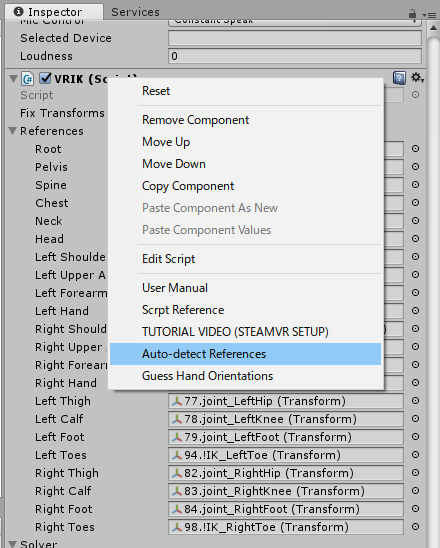Image resolution: width=440 pixels, height=548 pixels.
Task: Click the 84.joint_RightFoot transform field
Action: click(x=286, y=509)
